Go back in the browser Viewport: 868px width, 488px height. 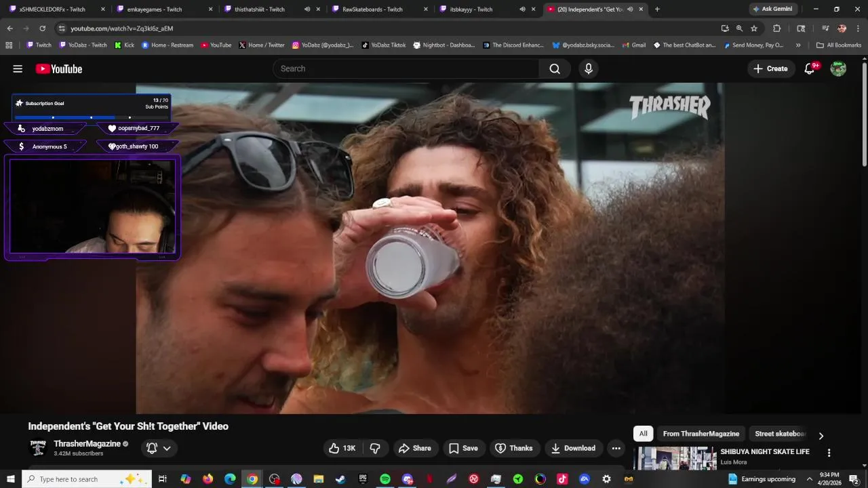[x=9, y=28]
